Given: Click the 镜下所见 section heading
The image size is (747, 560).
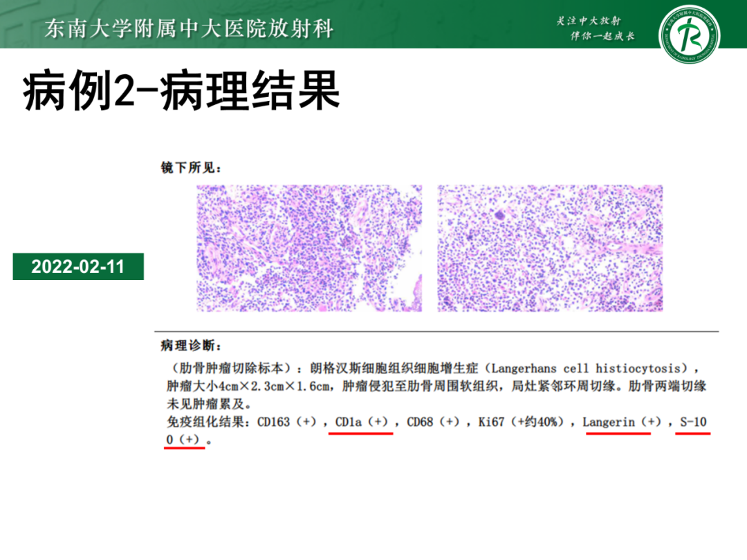Looking at the screenshot, I should (x=192, y=168).
